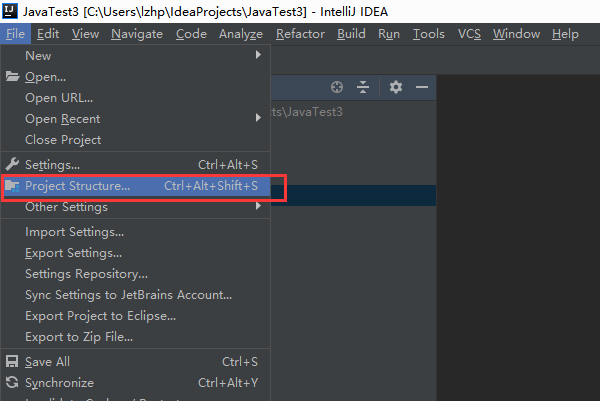
Task: Expand the Other Settings submenu arrow
Action: click(x=258, y=206)
